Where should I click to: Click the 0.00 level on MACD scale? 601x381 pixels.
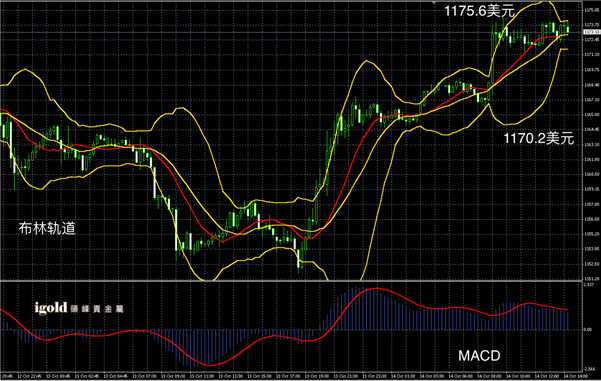pos(588,330)
